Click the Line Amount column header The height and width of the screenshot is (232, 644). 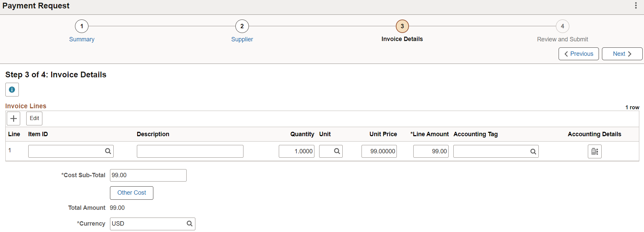429,134
